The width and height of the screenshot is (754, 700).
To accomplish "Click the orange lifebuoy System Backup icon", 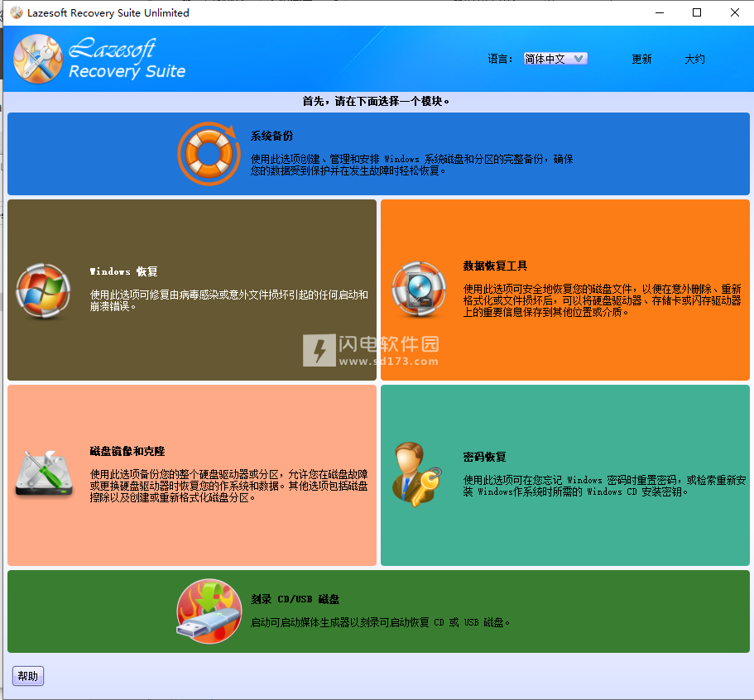I will click(x=209, y=154).
